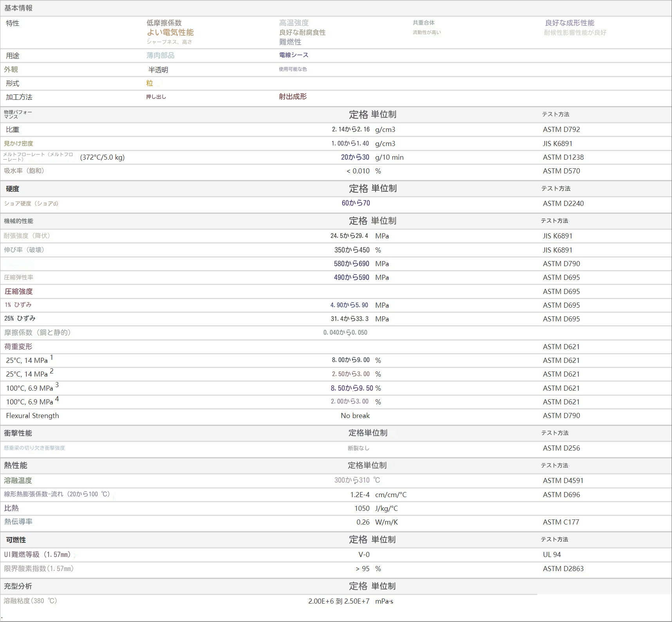Click the ASTM D2863 oxygen index method

click(563, 569)
